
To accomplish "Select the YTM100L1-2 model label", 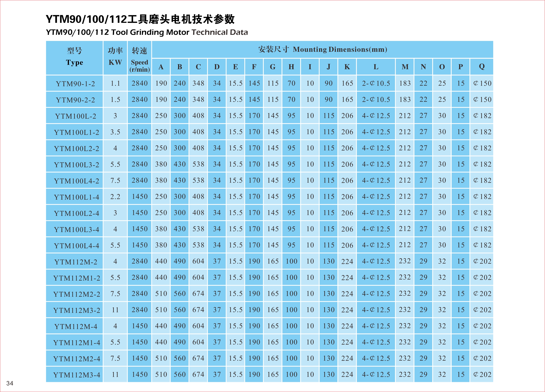I will click(74, 132).
